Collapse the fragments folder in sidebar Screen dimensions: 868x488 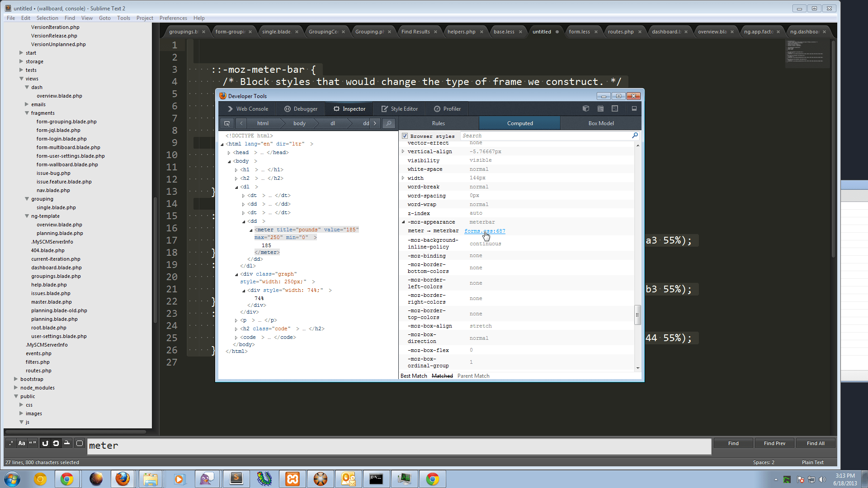pyautogui.click(x=27, y=113)
